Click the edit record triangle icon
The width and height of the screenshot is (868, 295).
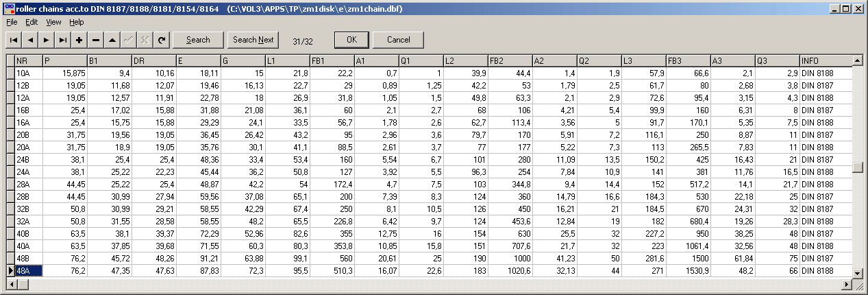[x=112, y=40]
